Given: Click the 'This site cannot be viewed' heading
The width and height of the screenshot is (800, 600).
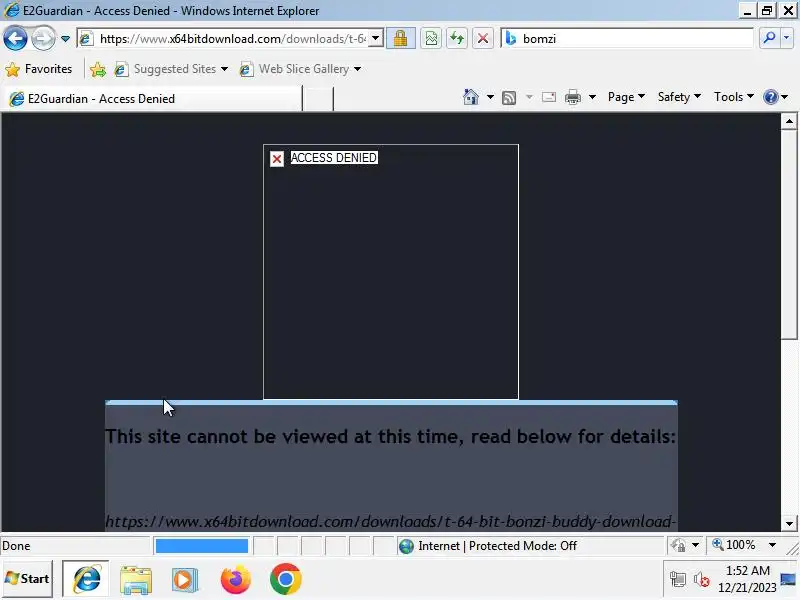Looking at the screenshot, I should 390,437.
